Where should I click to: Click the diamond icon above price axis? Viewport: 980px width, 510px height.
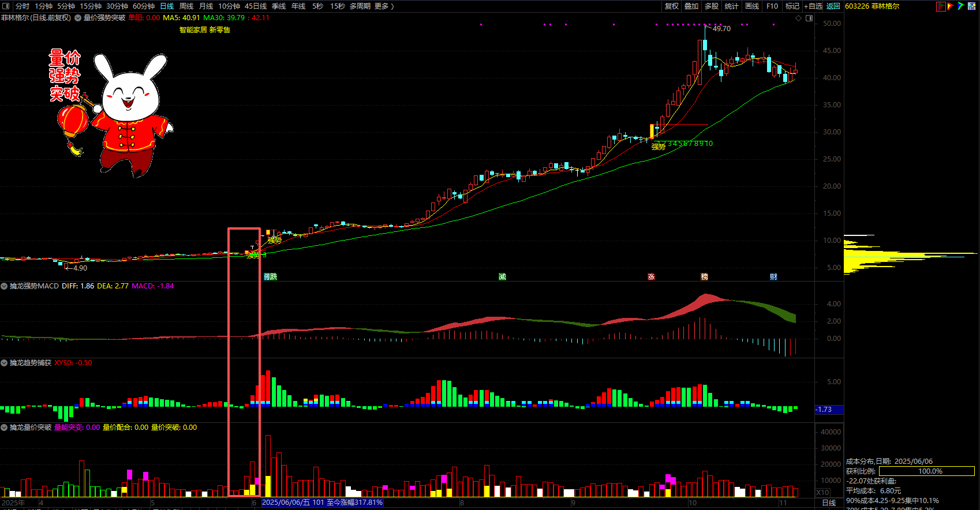(x=799, y=18)
